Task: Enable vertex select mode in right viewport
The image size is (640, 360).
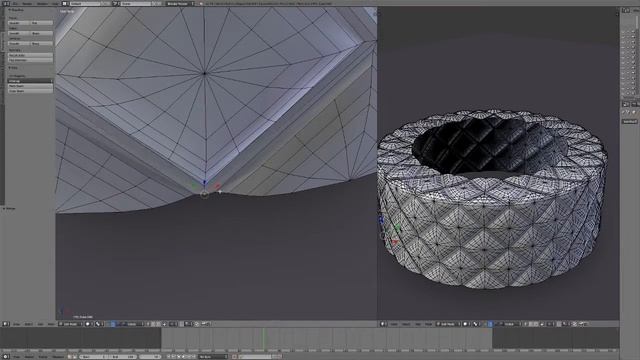Action: (x=525, y=324)
